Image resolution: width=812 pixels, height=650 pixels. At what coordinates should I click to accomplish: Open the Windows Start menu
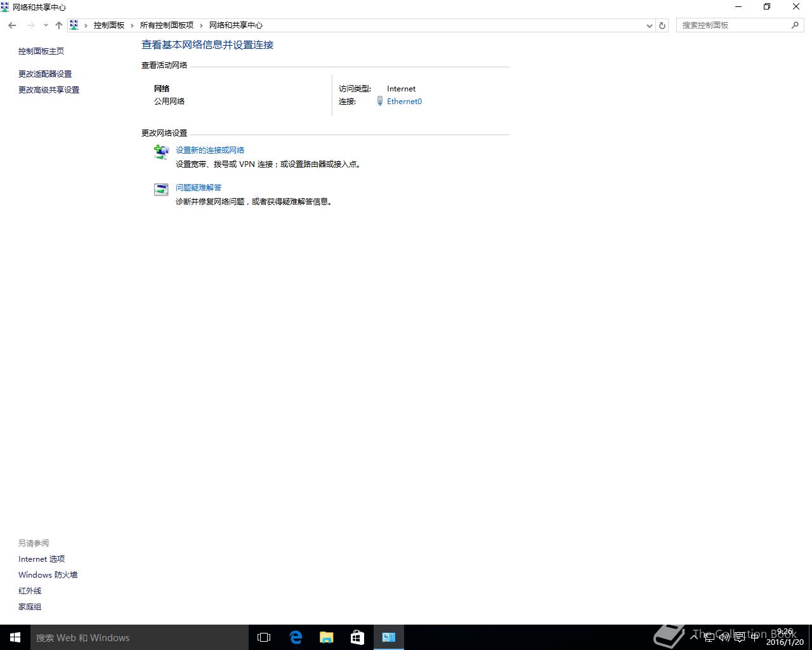(15, 637)
